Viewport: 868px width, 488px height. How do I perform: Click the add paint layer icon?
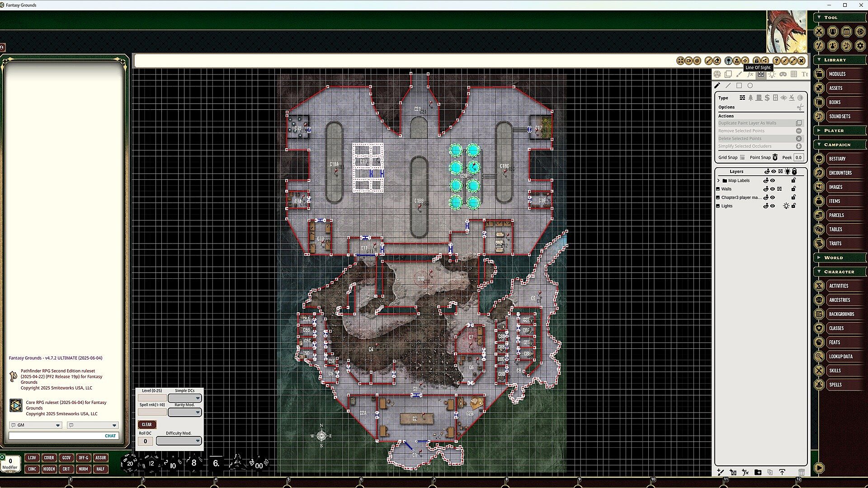(x=721, y=472)
